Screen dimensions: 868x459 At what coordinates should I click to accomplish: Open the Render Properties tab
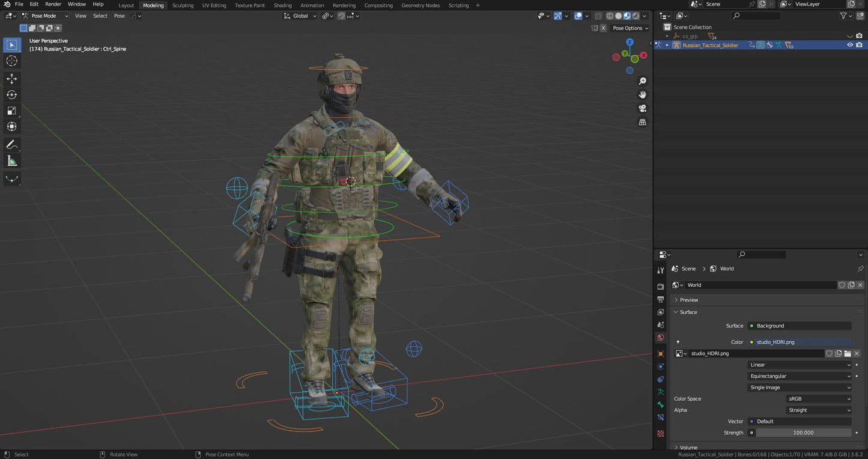coord(661,286)
